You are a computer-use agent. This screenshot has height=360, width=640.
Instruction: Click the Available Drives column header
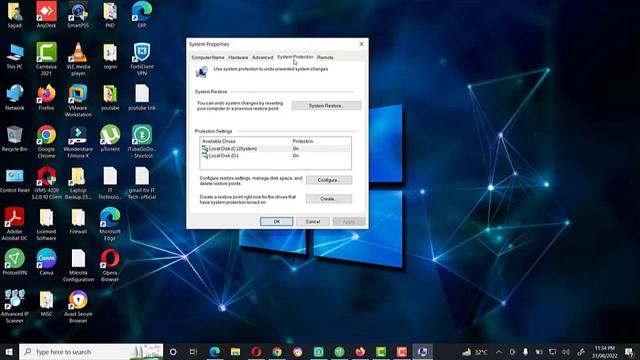tap(219, 141)
